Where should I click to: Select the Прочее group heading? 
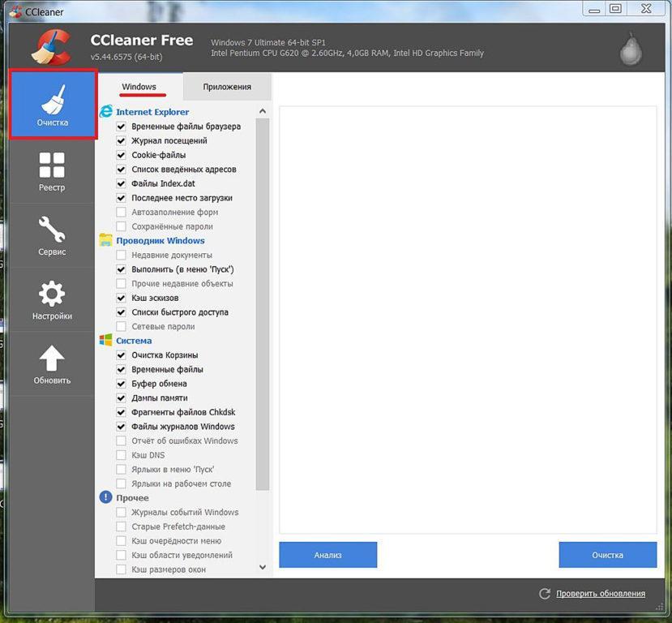point(132,498)
